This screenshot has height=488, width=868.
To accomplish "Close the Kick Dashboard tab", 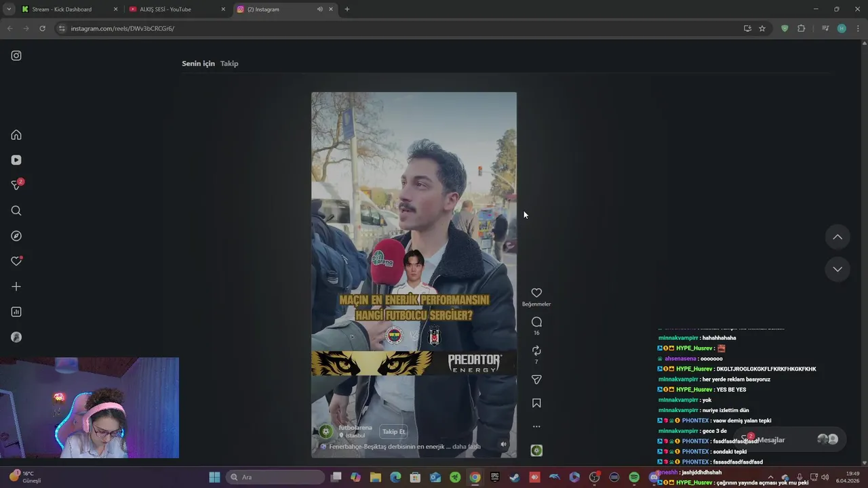I will (115, 9).
